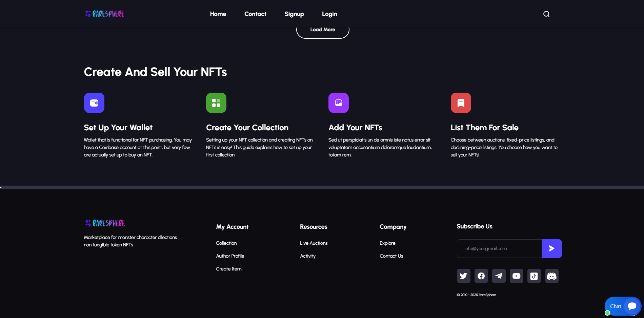Open the Login navigation item
This screenshot has height=318, width=644.
pyautogui.click(x=329, y=14)
